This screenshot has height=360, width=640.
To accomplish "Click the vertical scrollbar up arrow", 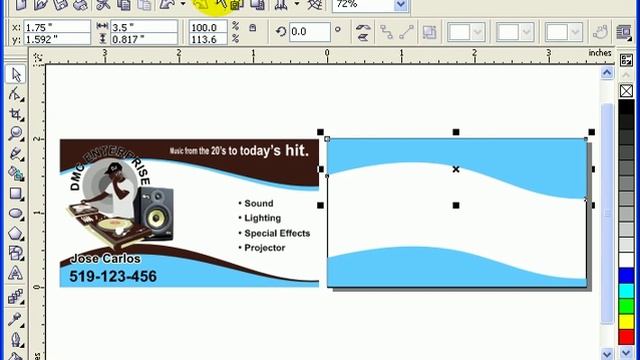I will coord(607,73).
